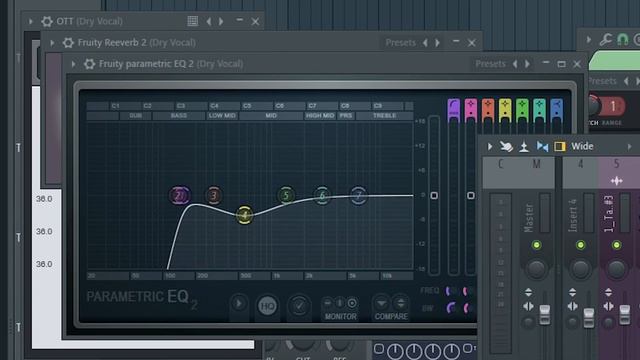Click the mixer download-arrow icon
This screenshot has height=360, width=640.
coord(524,146)
